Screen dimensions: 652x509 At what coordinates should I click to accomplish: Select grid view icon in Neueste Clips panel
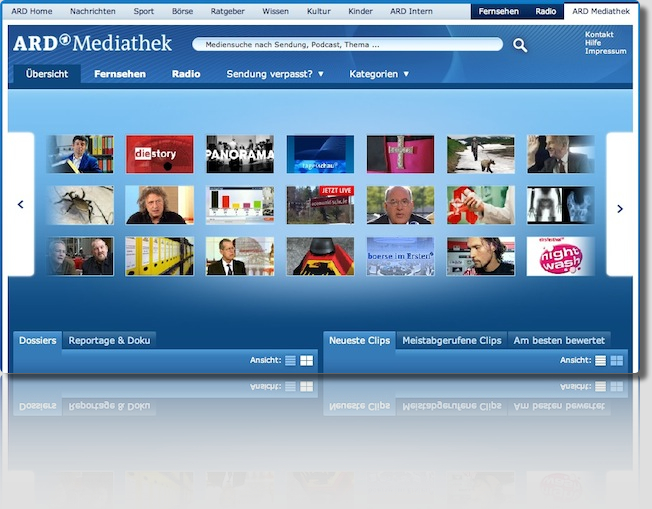pos(617,361)
